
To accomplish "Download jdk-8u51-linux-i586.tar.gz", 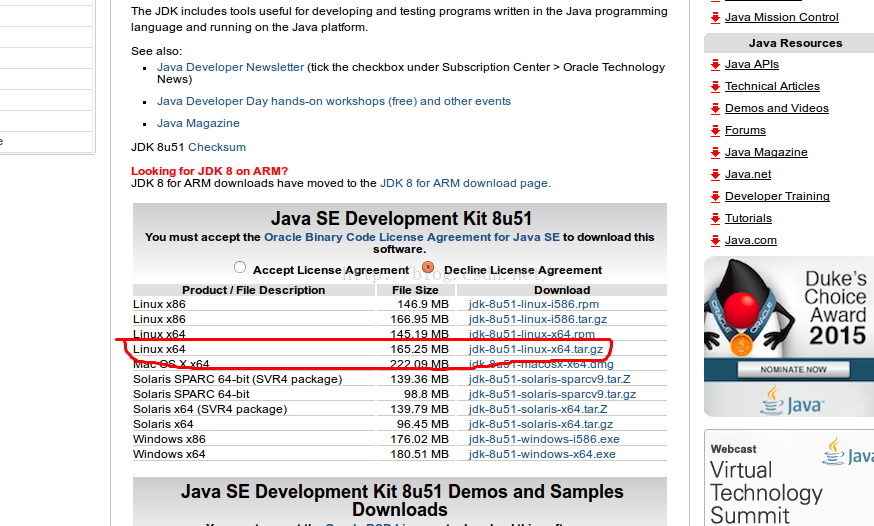I will pos(537,319).
